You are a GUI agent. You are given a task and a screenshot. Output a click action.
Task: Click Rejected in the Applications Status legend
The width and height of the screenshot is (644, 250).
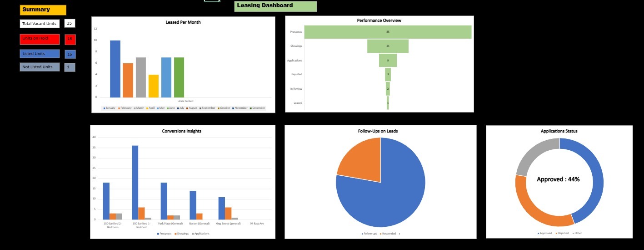pos(562,233)
